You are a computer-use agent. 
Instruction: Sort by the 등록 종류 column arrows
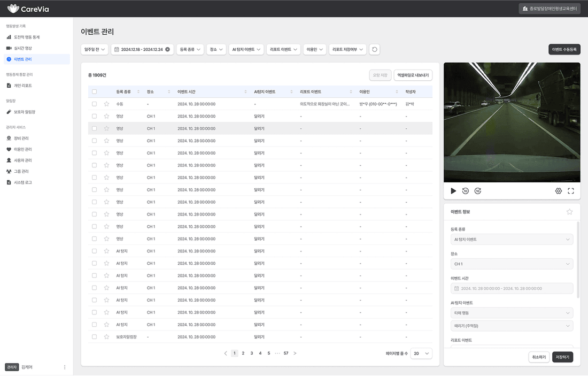click(138, 91)
